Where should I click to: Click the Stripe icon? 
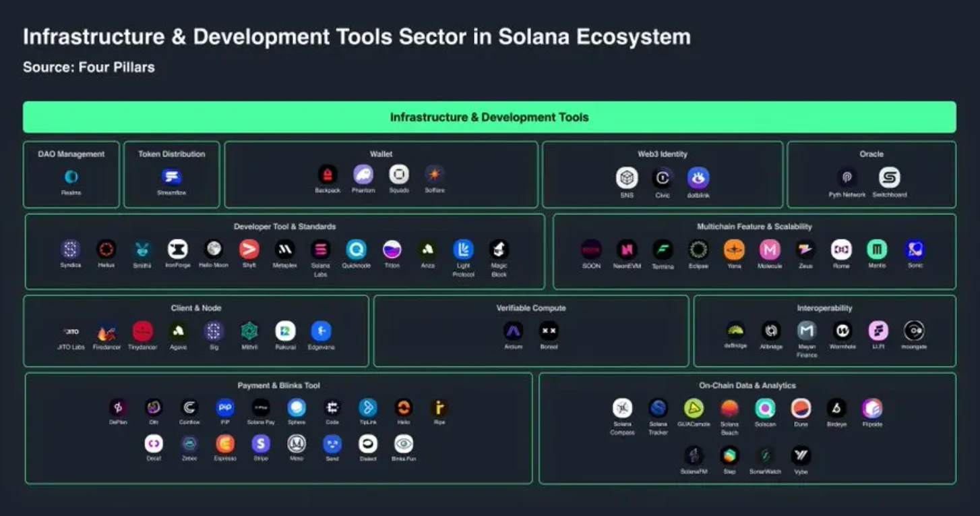coord(261,444)
